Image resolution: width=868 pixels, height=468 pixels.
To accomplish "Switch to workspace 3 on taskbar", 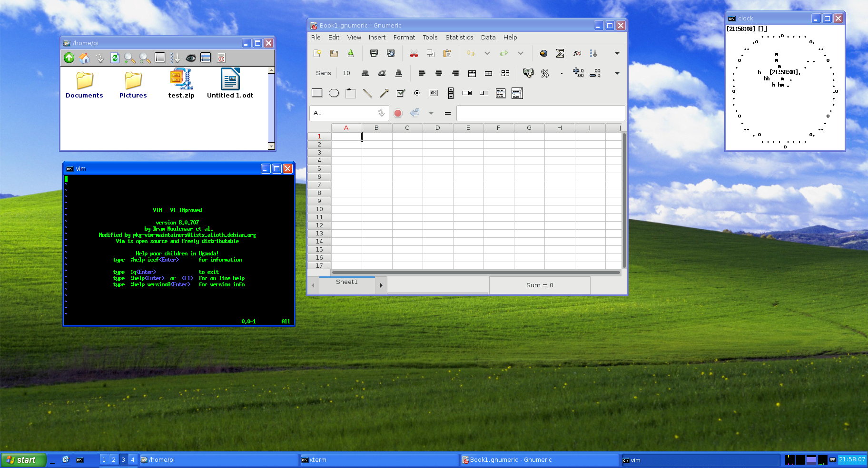I will click(x=123, y=459).
